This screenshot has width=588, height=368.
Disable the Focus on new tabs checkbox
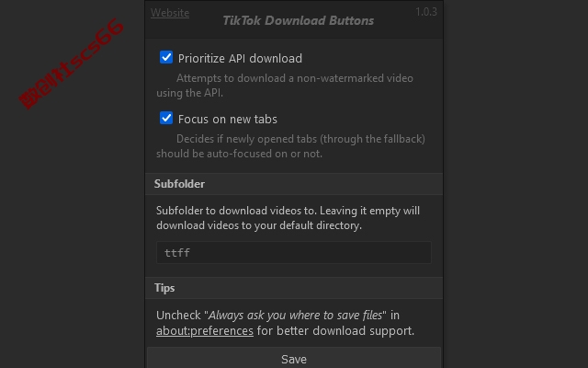click(166, 118)
